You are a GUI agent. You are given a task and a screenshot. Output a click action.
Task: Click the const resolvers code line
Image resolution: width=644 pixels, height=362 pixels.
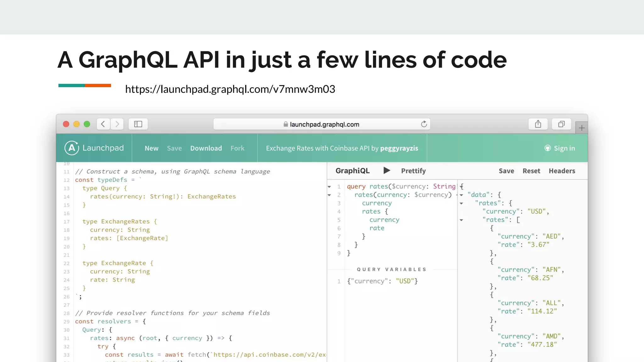click(x=110, y=321)
